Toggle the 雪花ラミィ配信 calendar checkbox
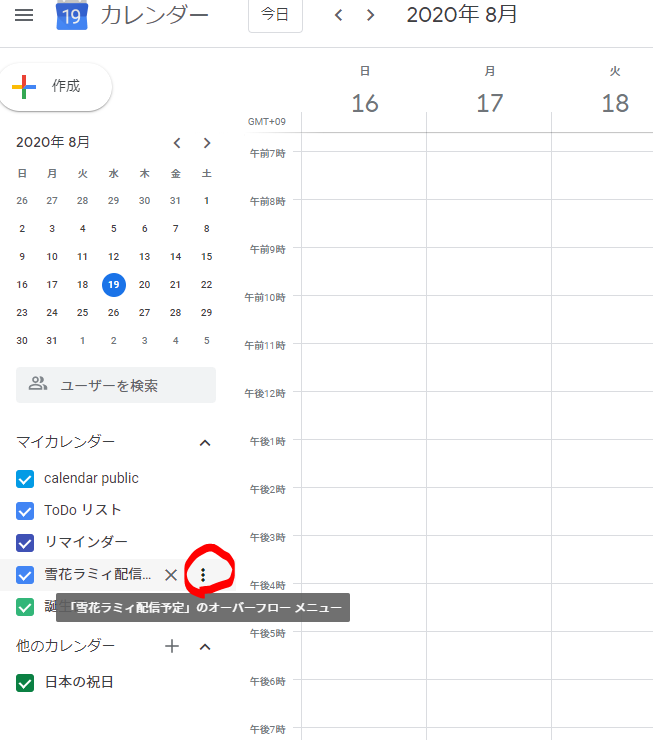653x740 pixels. tap(25, 575)
